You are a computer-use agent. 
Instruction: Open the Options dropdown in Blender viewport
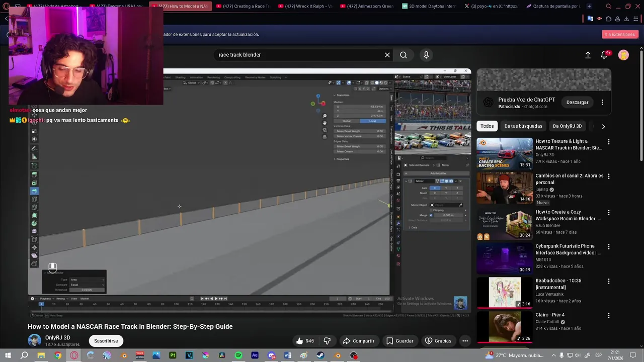click(x=384, y=88)
